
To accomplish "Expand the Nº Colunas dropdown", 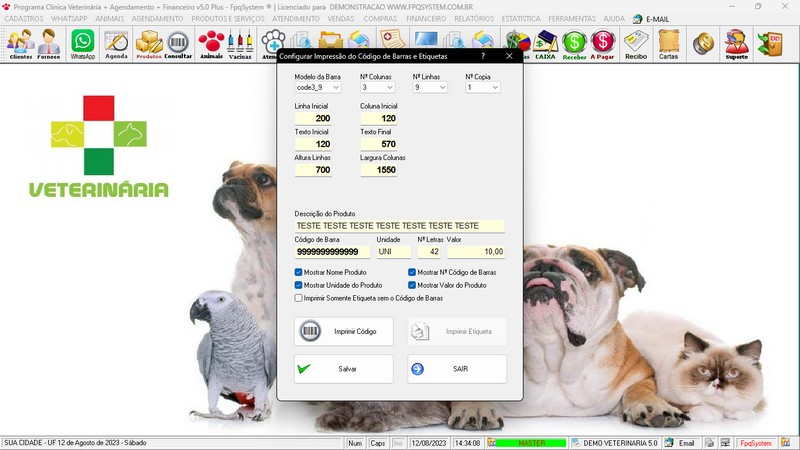I will pos(390,88).
